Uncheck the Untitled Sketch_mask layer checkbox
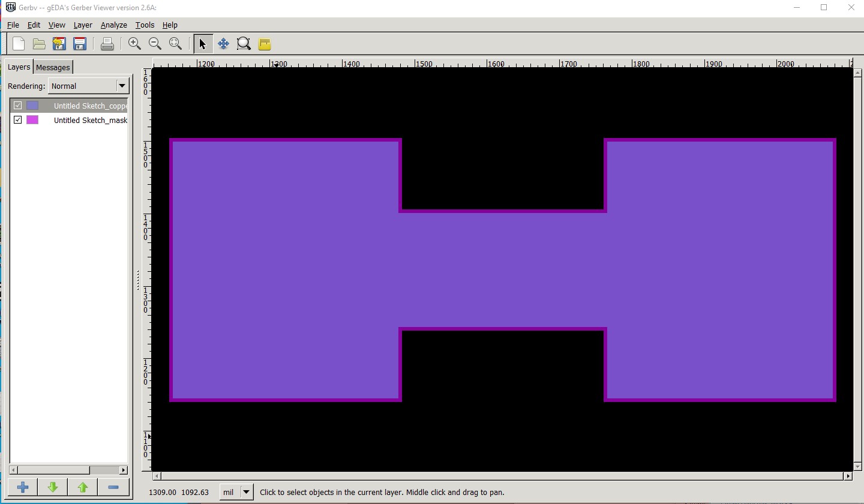This screenshot has height=504, width=864. [18, 120]
